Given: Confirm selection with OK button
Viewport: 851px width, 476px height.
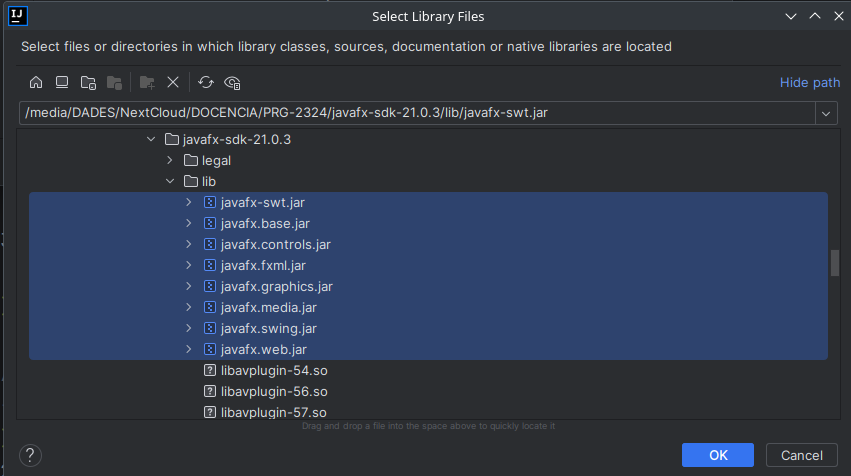Looking at the screenshot, I should coord(717,455).
